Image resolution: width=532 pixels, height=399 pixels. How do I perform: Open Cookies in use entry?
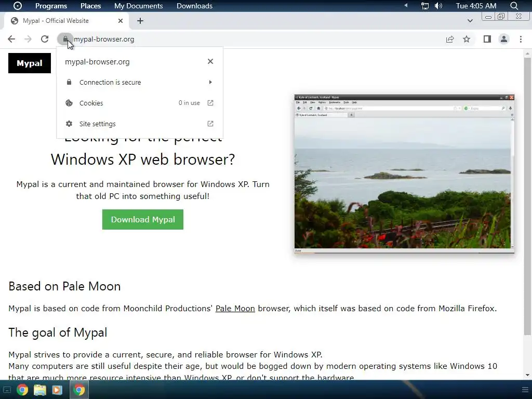pyautogui.click(x=140, y=103)
